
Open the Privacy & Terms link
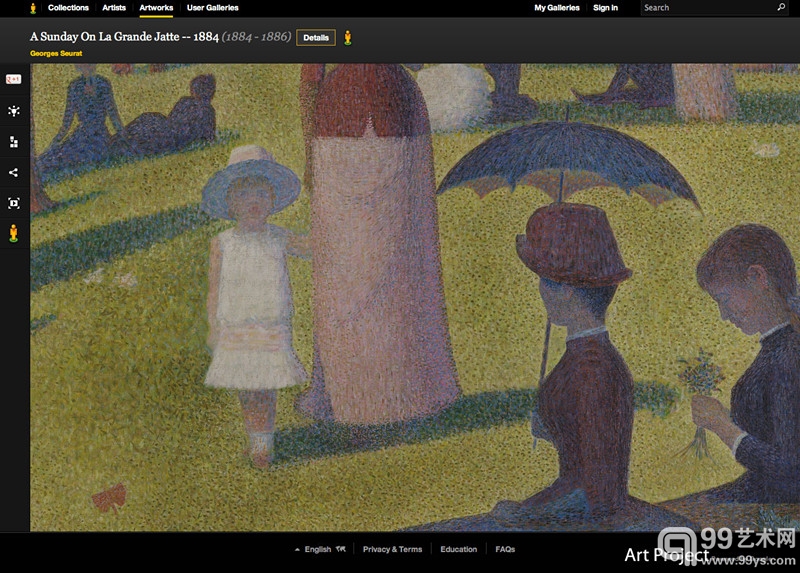click(x=392, y=549)
